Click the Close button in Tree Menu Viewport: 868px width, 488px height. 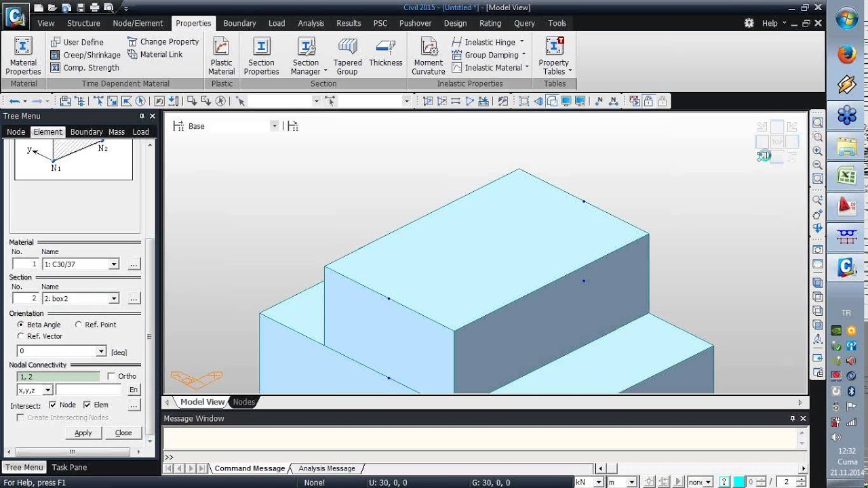coord(123,433)
